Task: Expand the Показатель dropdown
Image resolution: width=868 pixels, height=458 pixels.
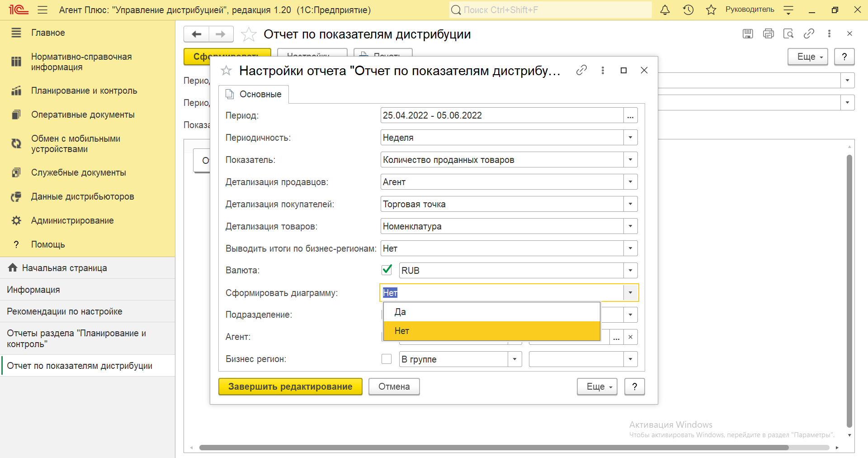Action: point(630,160)
